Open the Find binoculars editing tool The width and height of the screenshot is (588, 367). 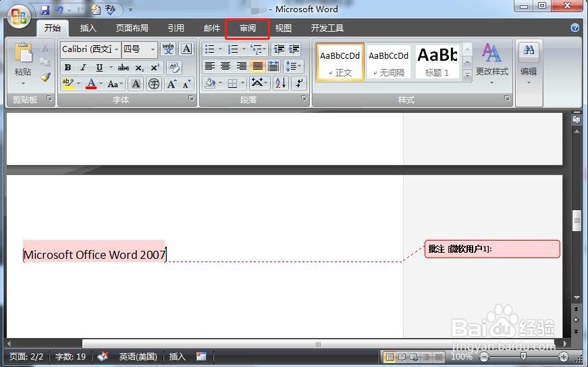(x=529, y=50)
